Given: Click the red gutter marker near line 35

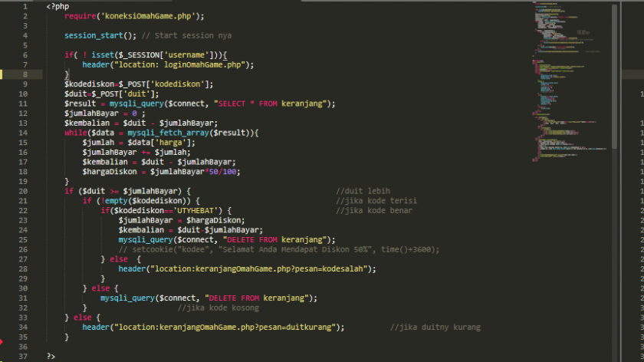Looking at the screenshot, I should 2,341.
